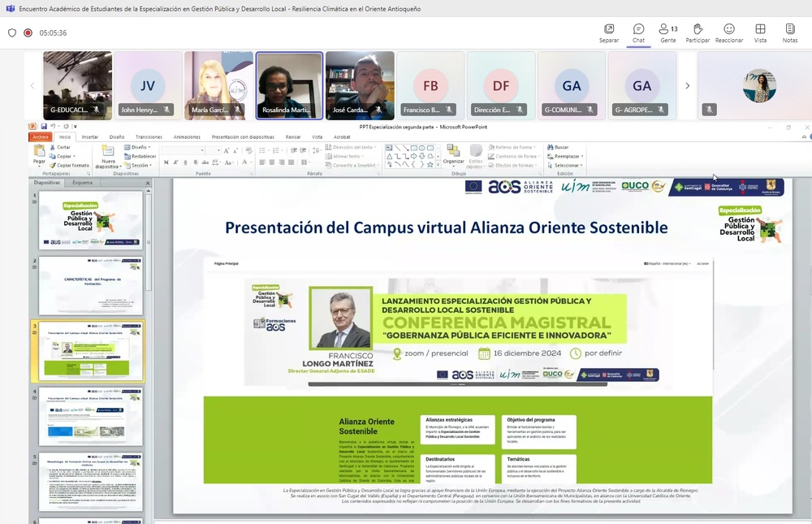Show the Gente participants list

[668, 32]
